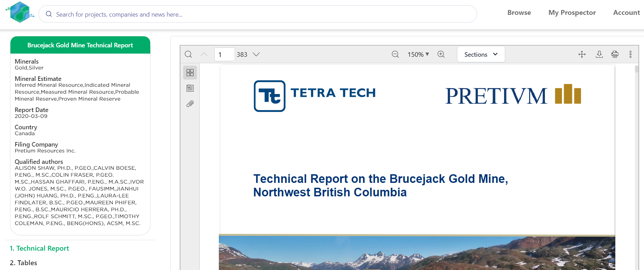Focus the projects and companies search field
The width and height of the screenshot is (644, 270).
258,14
